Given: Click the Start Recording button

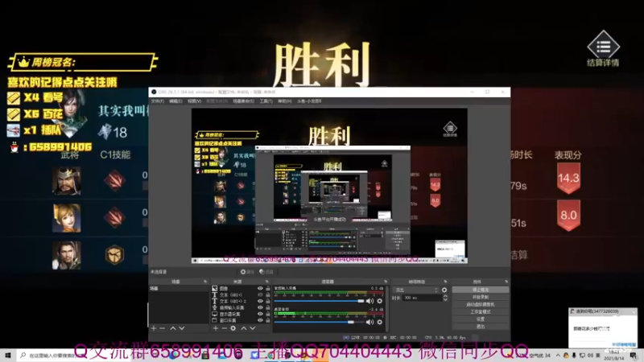Looking at the screenshot, I should click(x=480, y=297).
